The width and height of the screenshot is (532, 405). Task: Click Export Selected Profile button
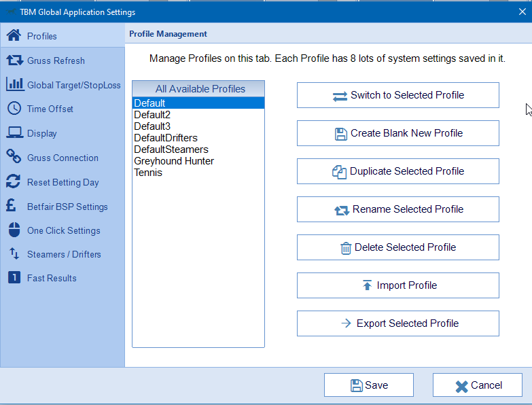[398, 323]
